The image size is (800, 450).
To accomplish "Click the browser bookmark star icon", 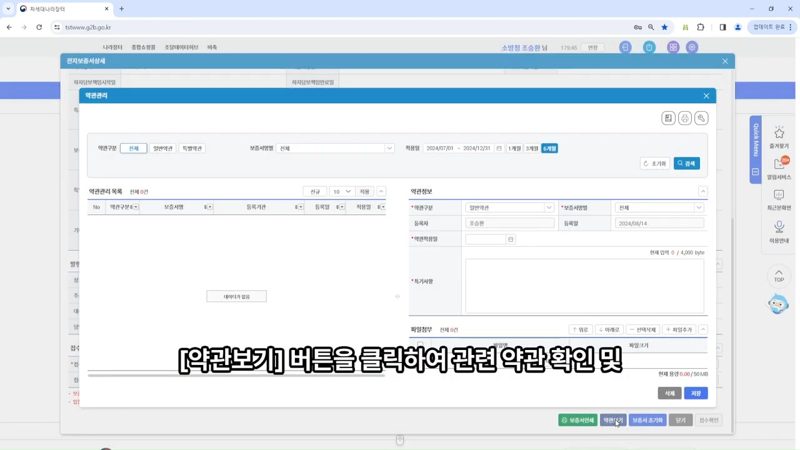I will coord(664,27).
